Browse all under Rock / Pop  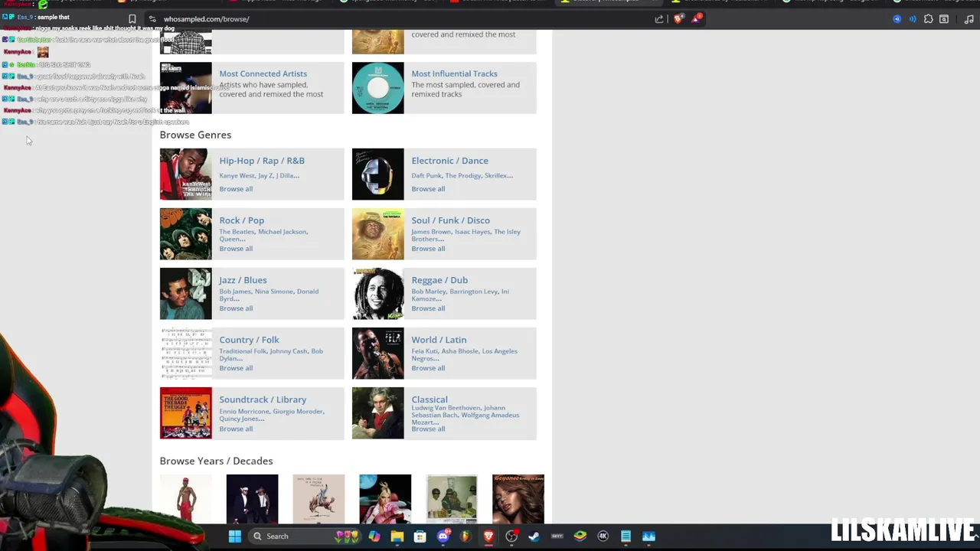(x=236, y=249)
